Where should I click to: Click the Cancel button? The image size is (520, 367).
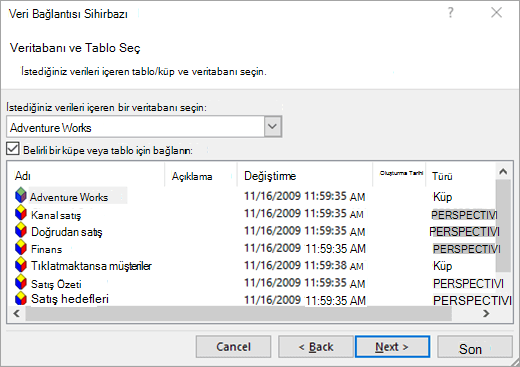pyautogui.click(x=233, y=347)
